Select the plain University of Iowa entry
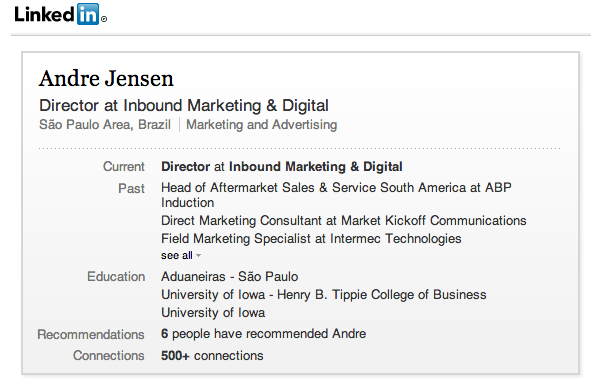 coord(213,313)
